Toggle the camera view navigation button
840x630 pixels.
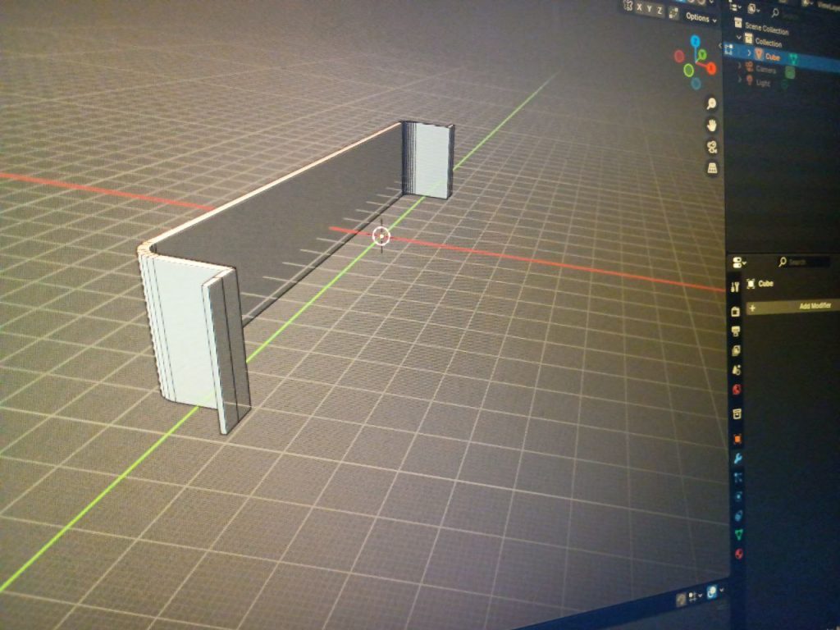[712, 147]
